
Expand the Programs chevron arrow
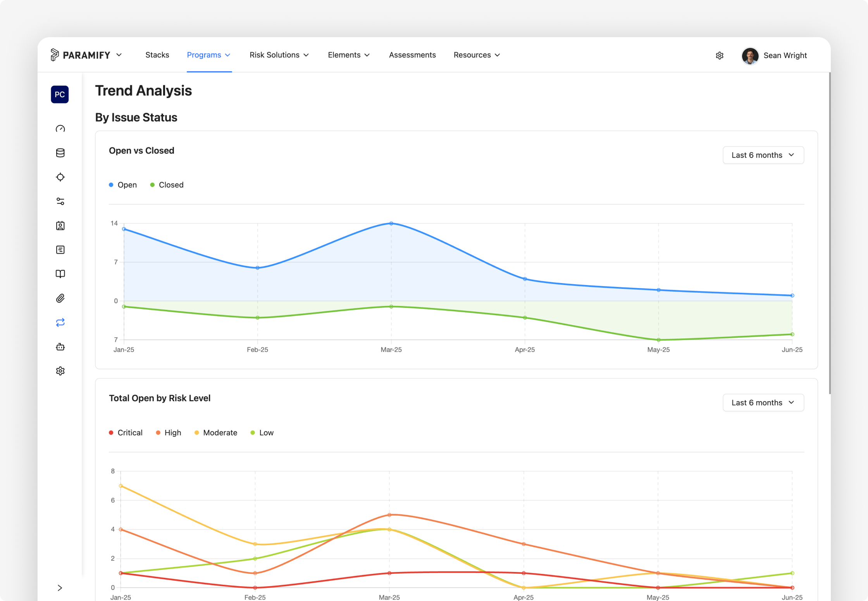tap(228, 55)
